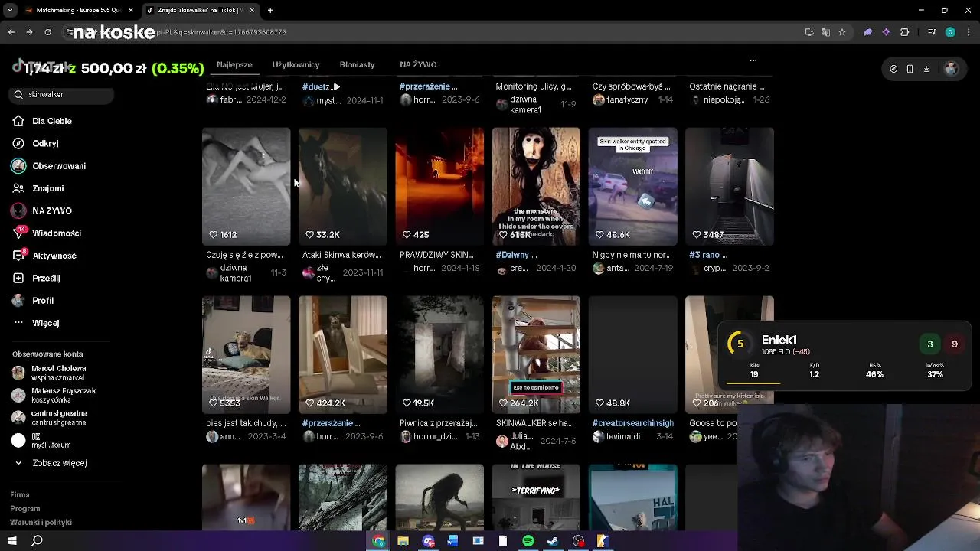This screenshot has height=551, width=980.
Task: Switch to NA ŻYWO results tab
Action: click(x=418, y=64)
